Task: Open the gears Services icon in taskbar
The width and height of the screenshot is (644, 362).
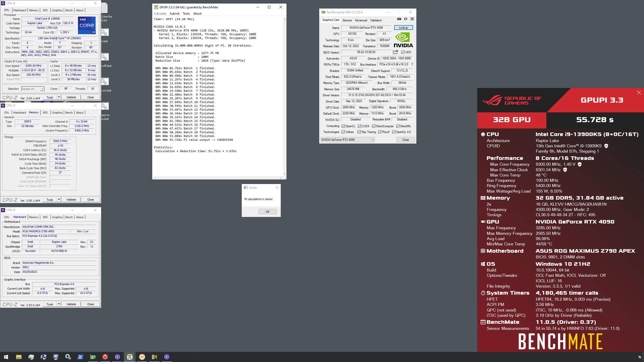Action: click(68, 357)
